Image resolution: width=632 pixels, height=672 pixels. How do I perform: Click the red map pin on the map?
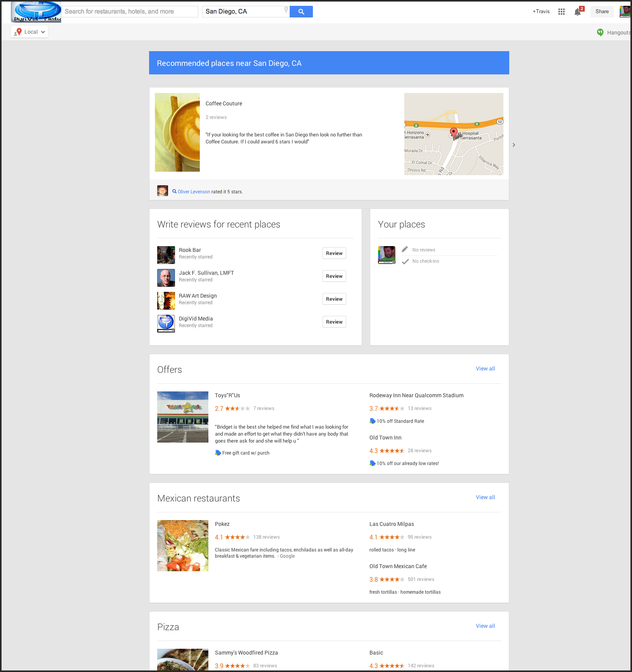point(454,133)
